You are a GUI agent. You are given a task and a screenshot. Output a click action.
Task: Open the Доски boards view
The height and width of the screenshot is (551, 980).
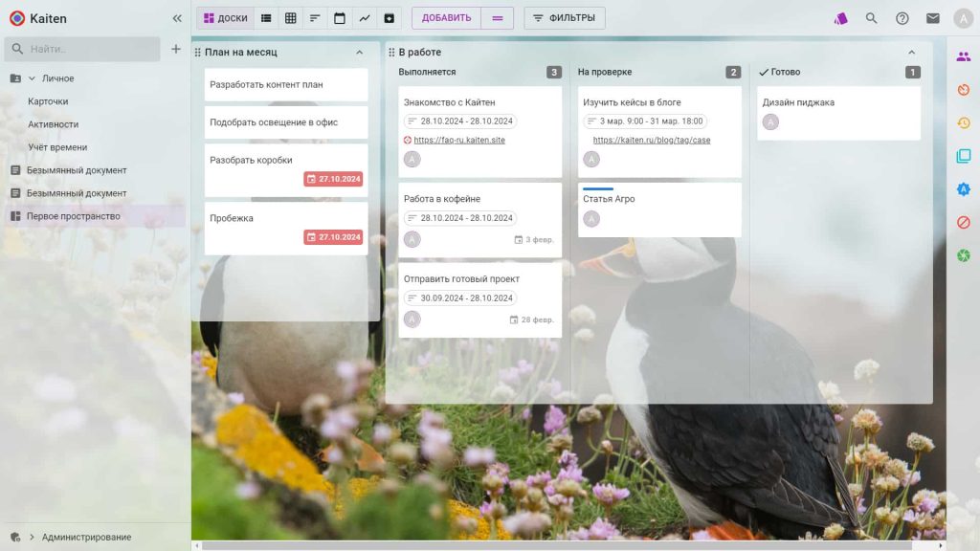226,18
